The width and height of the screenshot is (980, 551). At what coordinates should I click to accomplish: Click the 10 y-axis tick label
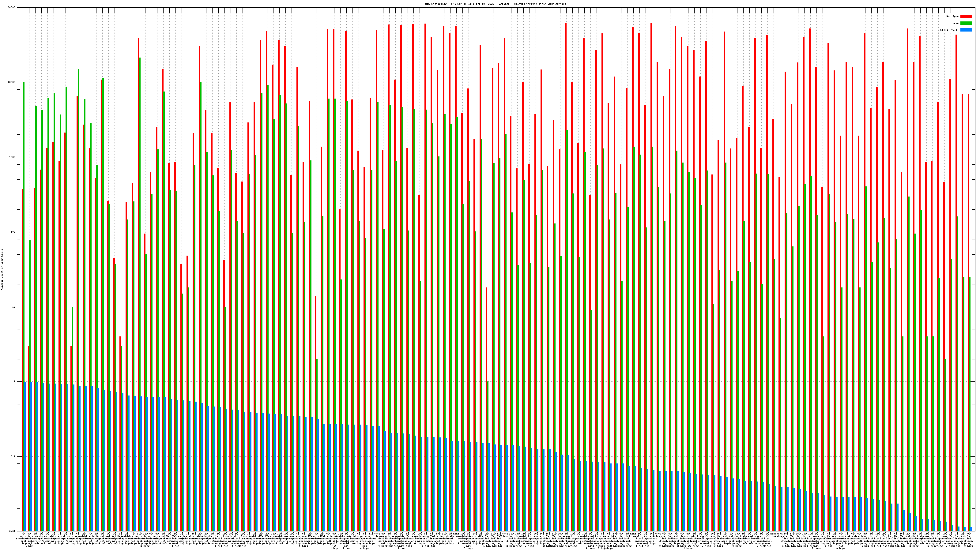[x=14, y=307]
